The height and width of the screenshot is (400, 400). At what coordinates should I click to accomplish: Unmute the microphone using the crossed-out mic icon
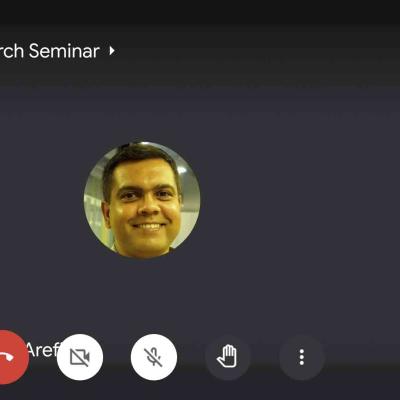[x=154, y=357]
